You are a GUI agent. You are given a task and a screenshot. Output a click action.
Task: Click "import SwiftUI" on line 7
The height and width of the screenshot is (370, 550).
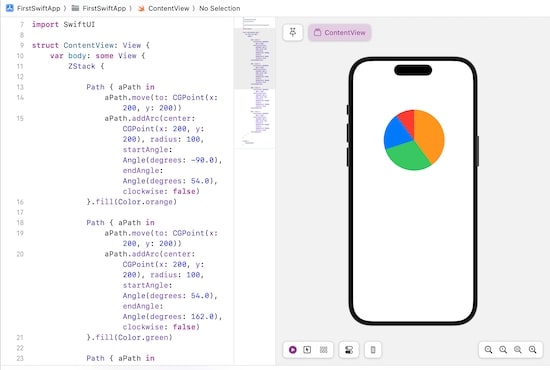pos(63,25)
